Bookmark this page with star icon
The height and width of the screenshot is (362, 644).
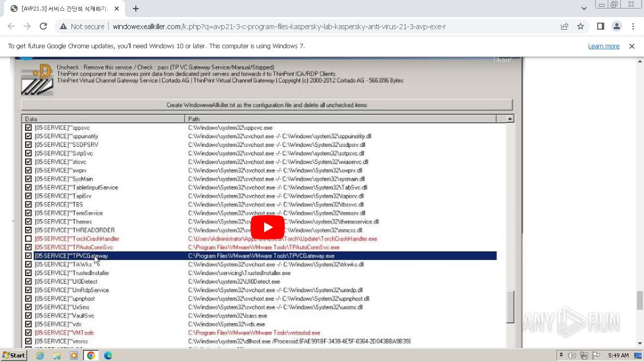[581, 27]
